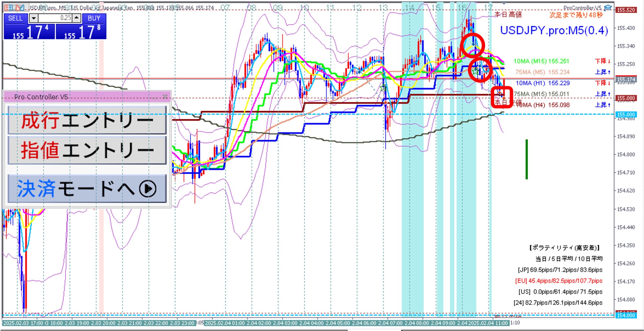The width and height of the screenshot is (644, 331).
Task: Click the 154.000 cyan price label
Action: 626,315
